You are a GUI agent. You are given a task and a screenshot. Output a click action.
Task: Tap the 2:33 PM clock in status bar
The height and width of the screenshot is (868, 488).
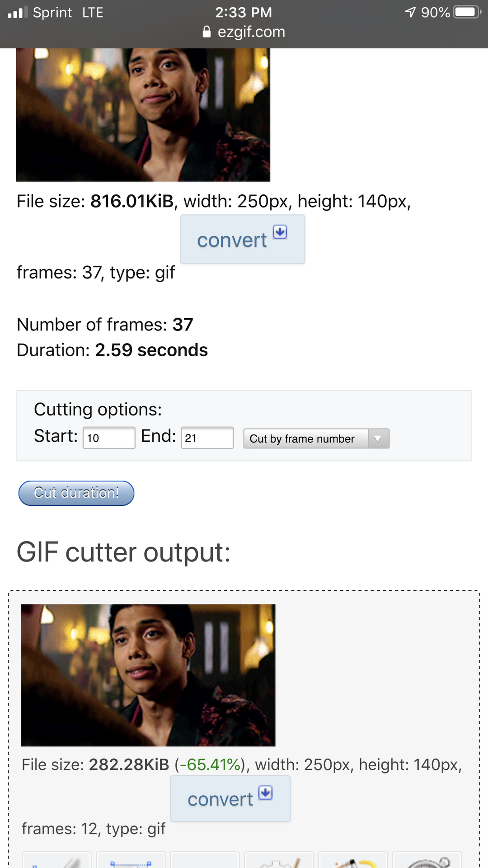[244, 12]
